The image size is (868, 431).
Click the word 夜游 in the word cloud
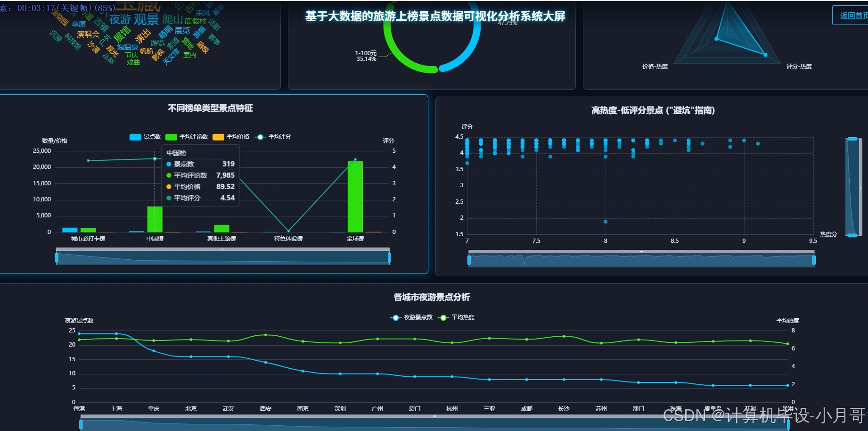point(120,19)
